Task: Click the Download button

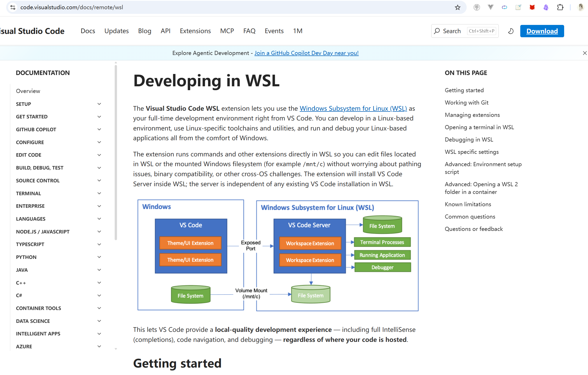Action: (x=542, y=31)
